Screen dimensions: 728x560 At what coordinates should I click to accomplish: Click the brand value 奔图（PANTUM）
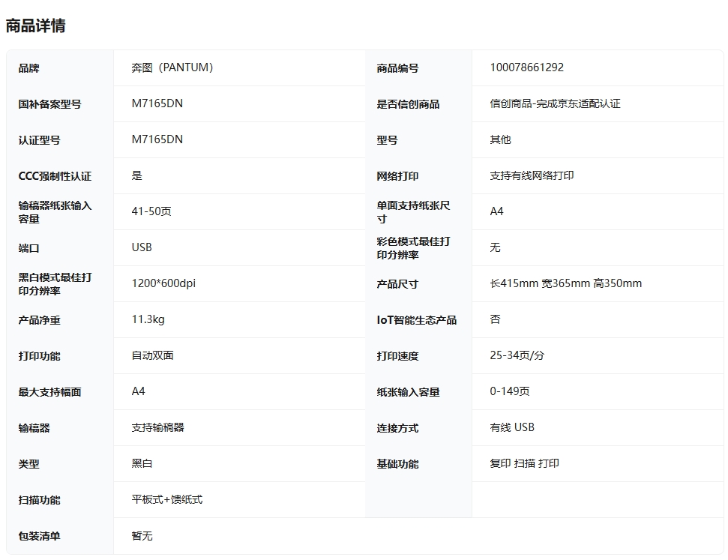(x=172, y=67)
